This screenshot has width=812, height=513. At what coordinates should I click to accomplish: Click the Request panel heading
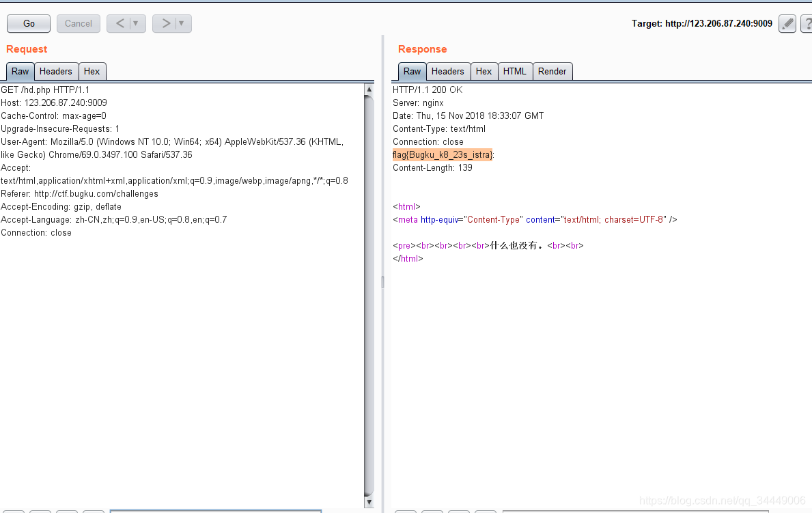(x=27, y=49)
